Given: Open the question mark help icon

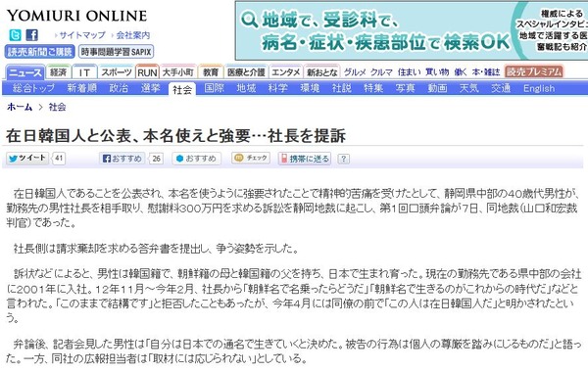Looking at the screenshot, I should (344, 159).
